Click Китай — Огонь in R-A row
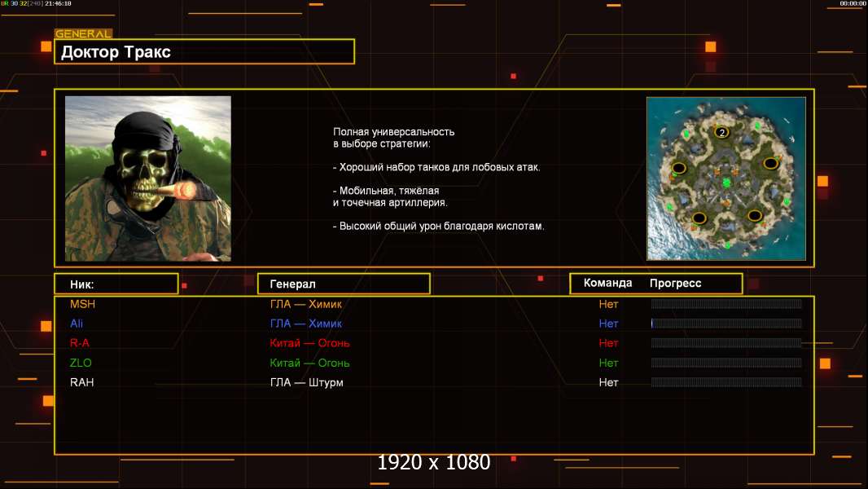Screen dimensions: 868x489 point(309,343)
